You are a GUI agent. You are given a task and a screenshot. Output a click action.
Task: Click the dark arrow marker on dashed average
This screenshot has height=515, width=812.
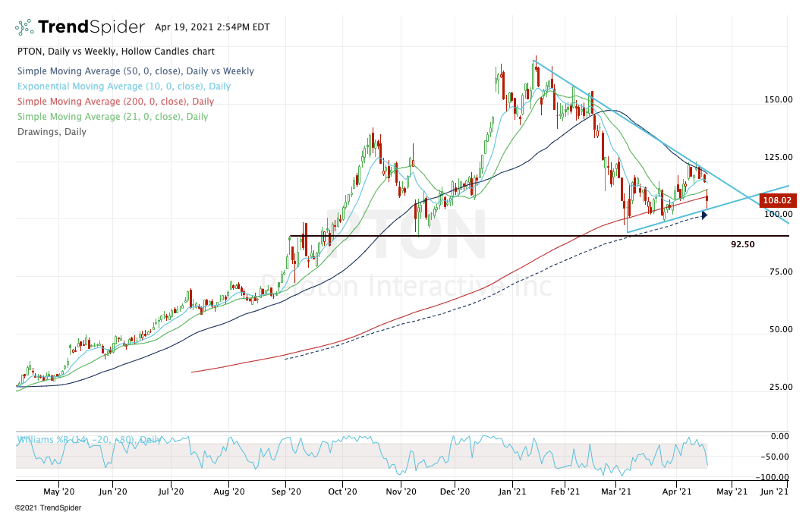tap(704, 215)
